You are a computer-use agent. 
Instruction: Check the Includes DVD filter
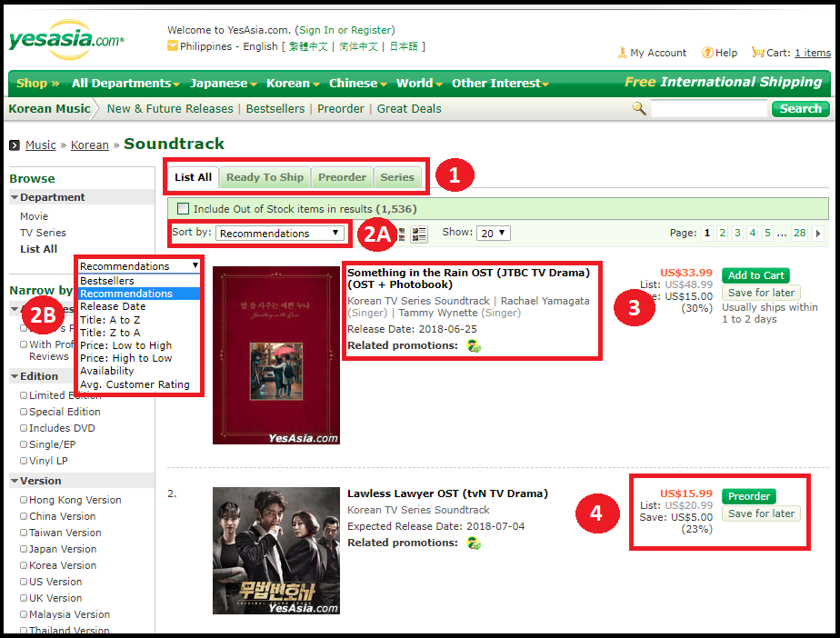24,428
